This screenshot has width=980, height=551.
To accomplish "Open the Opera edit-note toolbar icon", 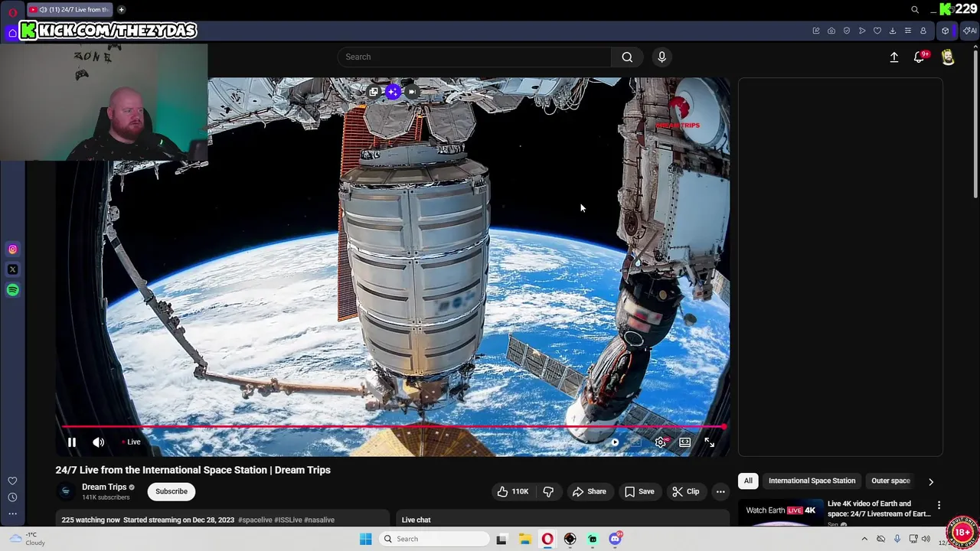I will point(816,31).
